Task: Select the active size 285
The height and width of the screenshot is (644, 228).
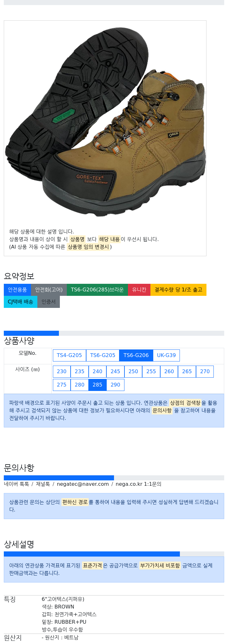Action: coord(98,385)
